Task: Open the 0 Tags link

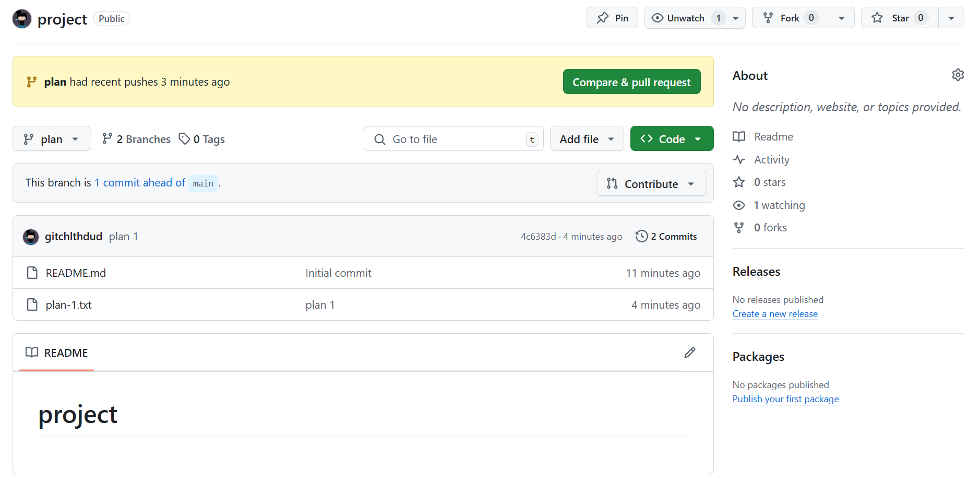Action: point(202,139)
